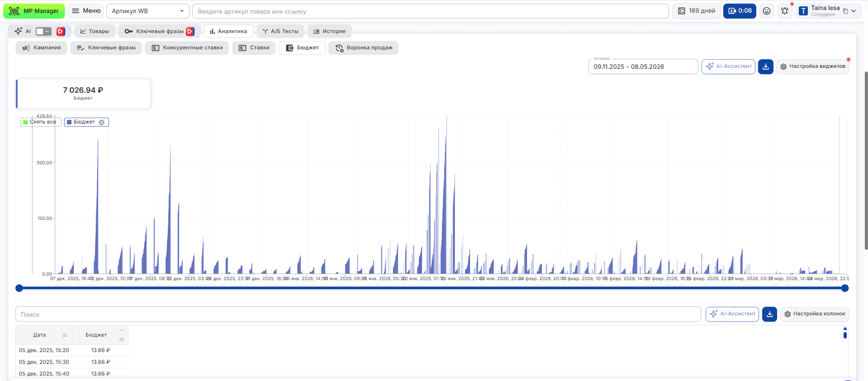This screenshot has width=868, height=381.
Task: Open the Taina Iesa account dropdown
Action: [x=828, y=11]
